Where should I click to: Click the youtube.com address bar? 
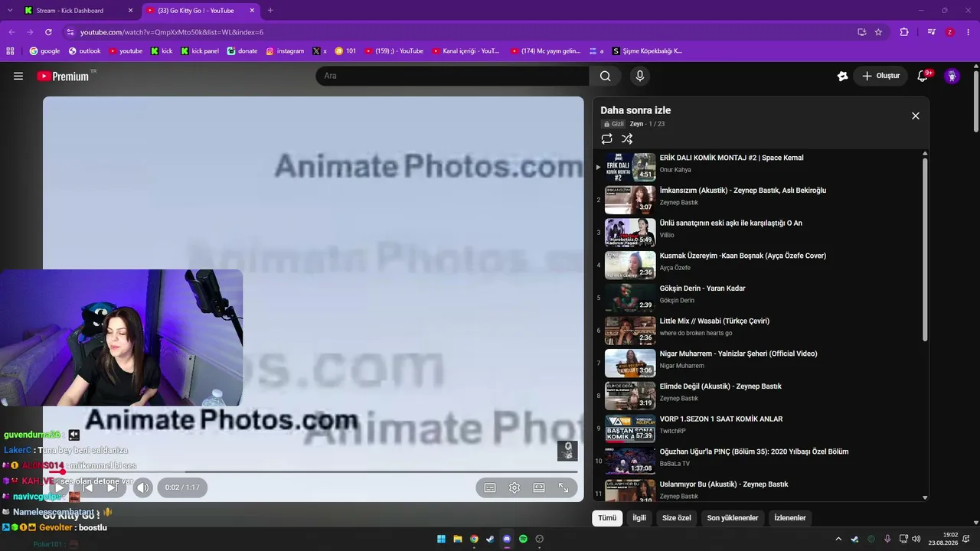tap(459, 32)
